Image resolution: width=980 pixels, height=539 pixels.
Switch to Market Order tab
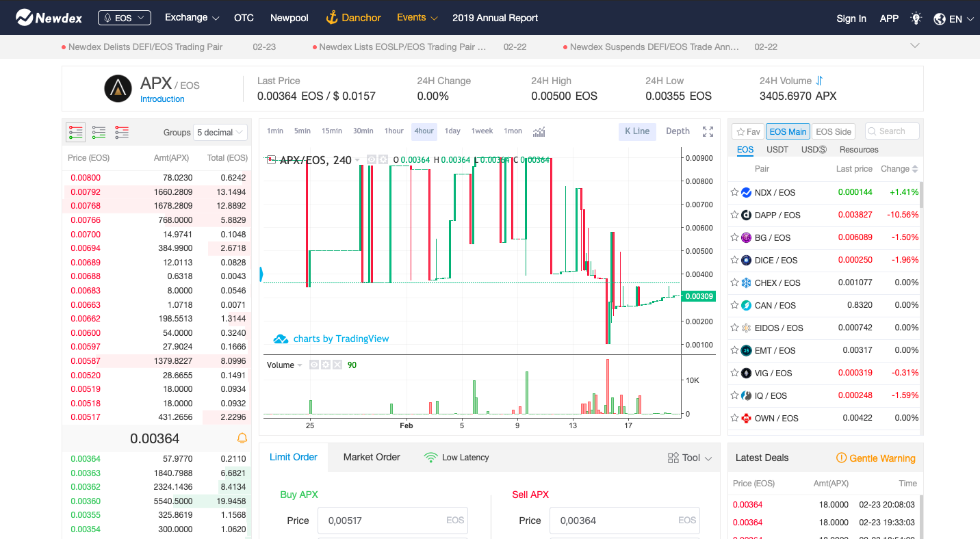pos(372,457)
